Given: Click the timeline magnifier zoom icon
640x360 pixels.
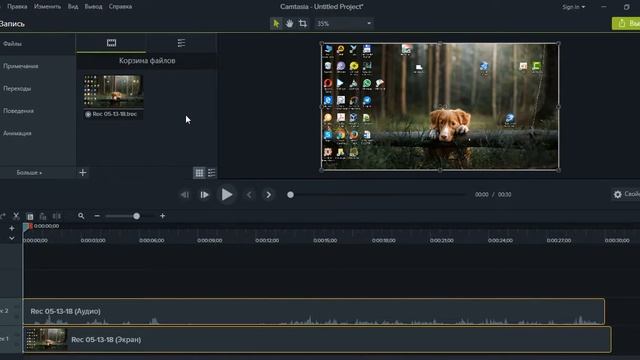Looking at the screenshot, I should click(x=81, y=216).
